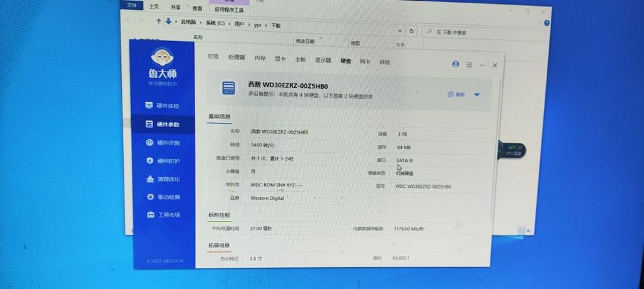Click the blue help icon in Explorer

click(x=547, y=23)
